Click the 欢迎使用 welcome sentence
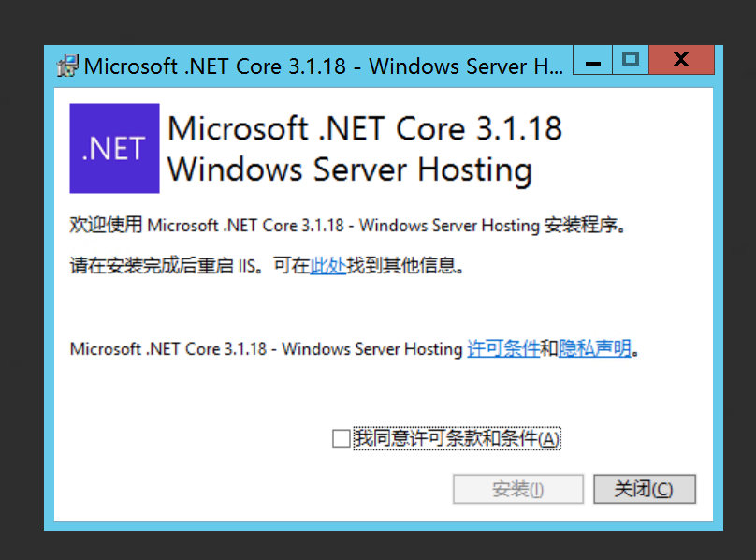The height and width of the screenshot is (560, 756). point(348,226)
